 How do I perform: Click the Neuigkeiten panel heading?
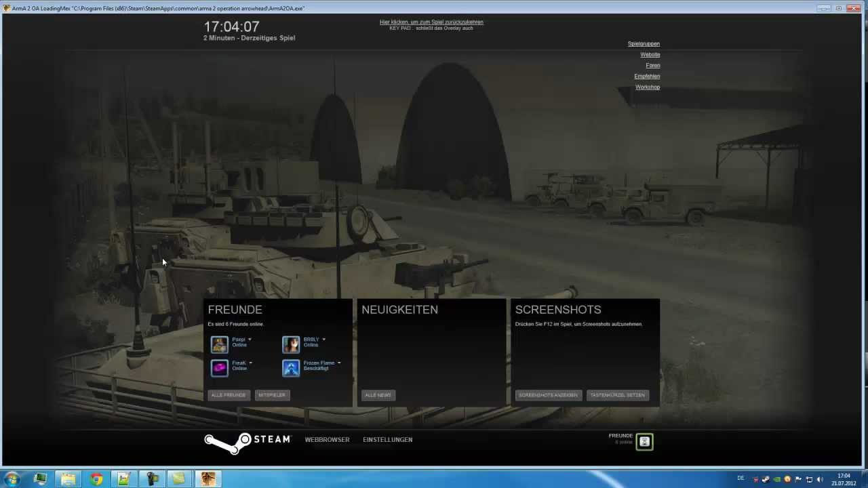pos(399,310)
